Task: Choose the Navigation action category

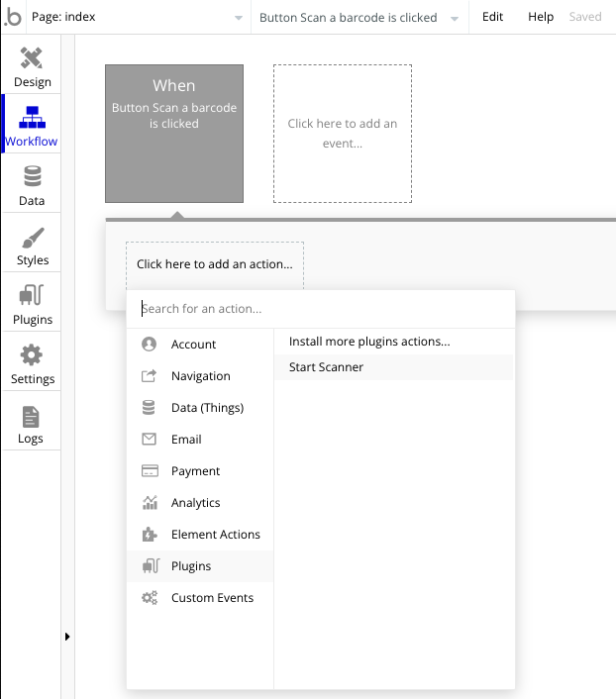Action: (x=200, y=376)
